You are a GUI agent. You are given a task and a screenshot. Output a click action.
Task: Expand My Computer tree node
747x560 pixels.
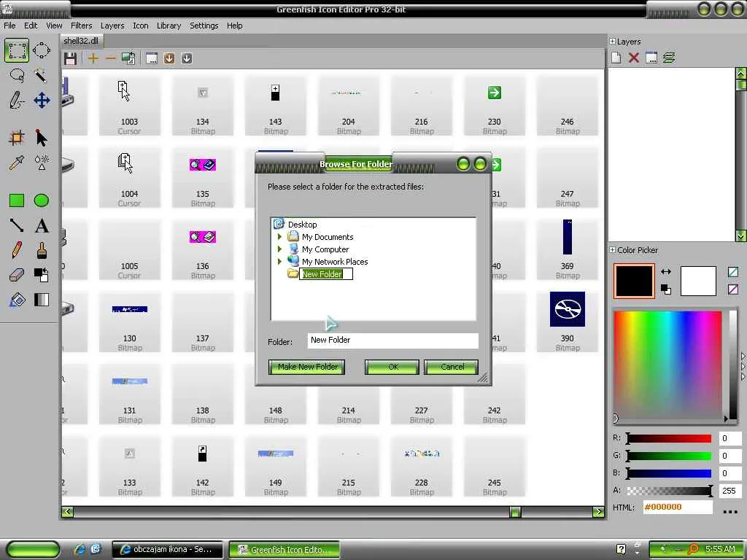coord(279,249)
